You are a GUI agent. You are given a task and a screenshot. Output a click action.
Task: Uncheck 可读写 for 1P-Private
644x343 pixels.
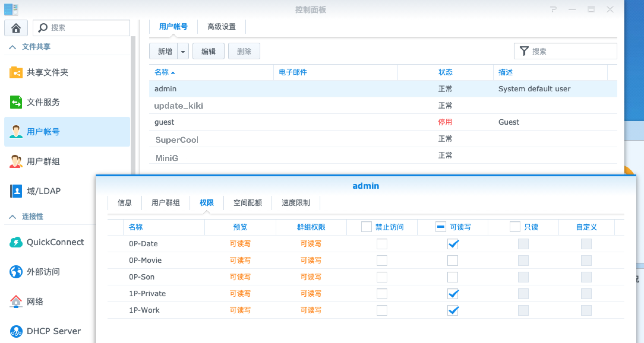click(452, 294)
